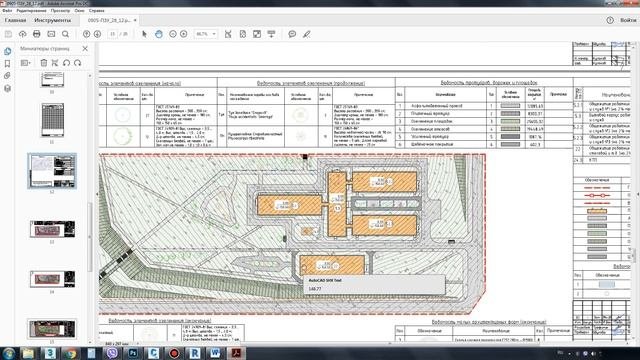This screenshot has width=640, height=360.
Task: Open help question mark icon
Action: pos(610,20)
